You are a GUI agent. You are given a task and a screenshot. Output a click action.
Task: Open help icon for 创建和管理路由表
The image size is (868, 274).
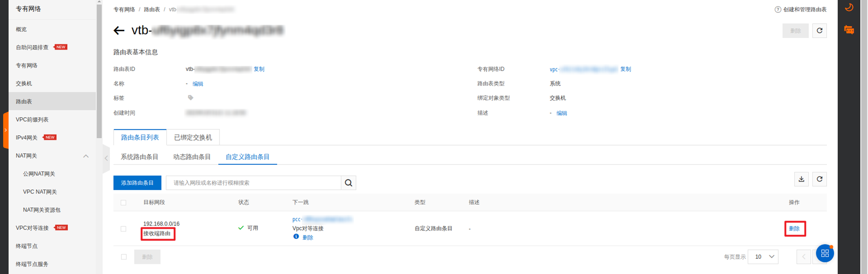tap(778, 10)
